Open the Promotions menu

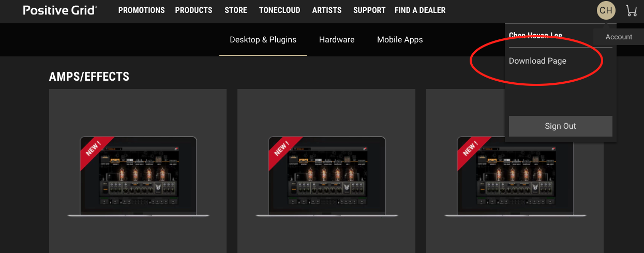coord(141,10)
